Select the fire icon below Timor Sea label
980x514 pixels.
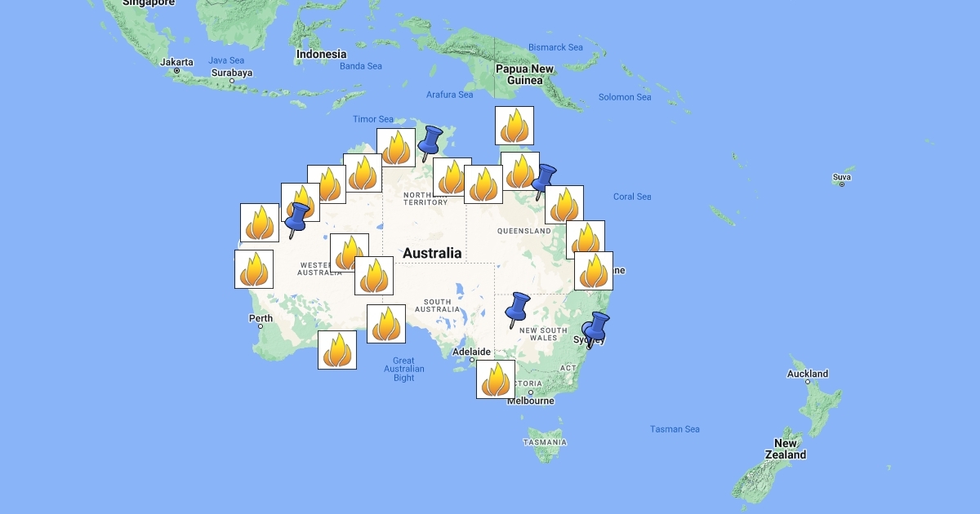396,148
